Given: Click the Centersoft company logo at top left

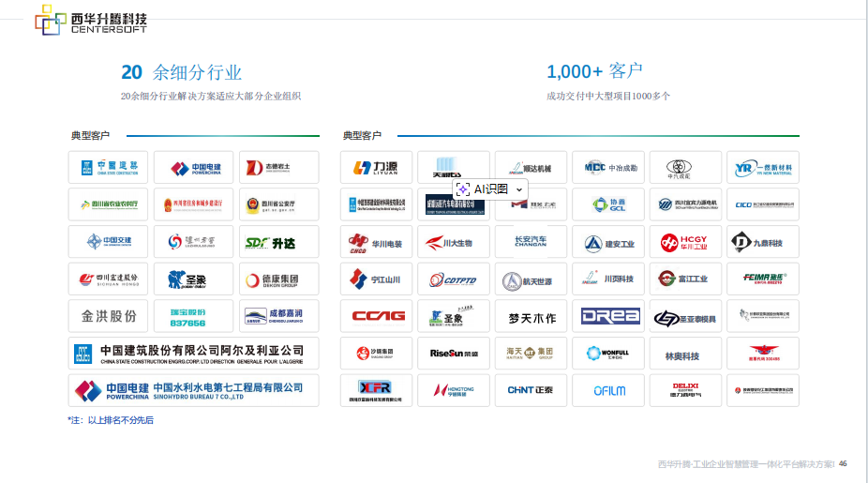Looking at the screenshot, I should click(91, 21).
